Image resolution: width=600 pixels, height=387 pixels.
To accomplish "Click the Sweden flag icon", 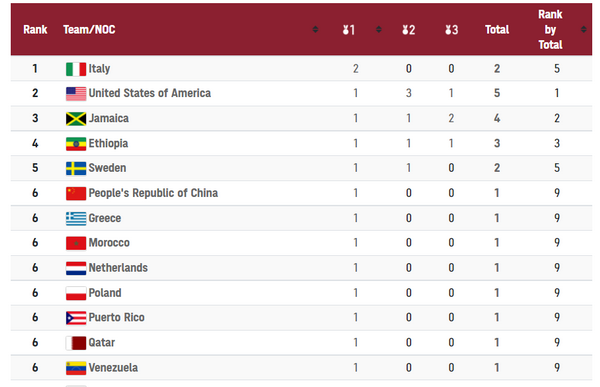I will click(76, 168).
